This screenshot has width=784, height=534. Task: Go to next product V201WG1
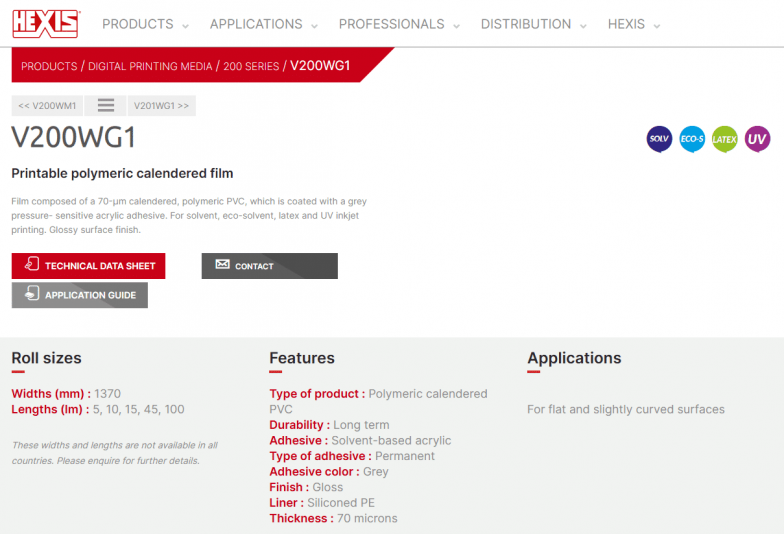(x=161, y=105)
